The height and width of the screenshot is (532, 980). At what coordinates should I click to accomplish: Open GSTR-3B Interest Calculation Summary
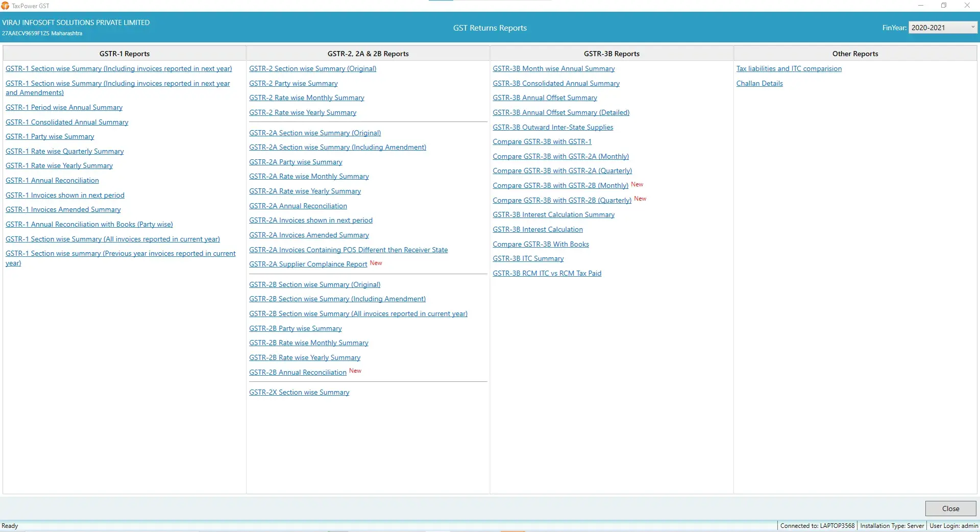click(x=554, y=215)
